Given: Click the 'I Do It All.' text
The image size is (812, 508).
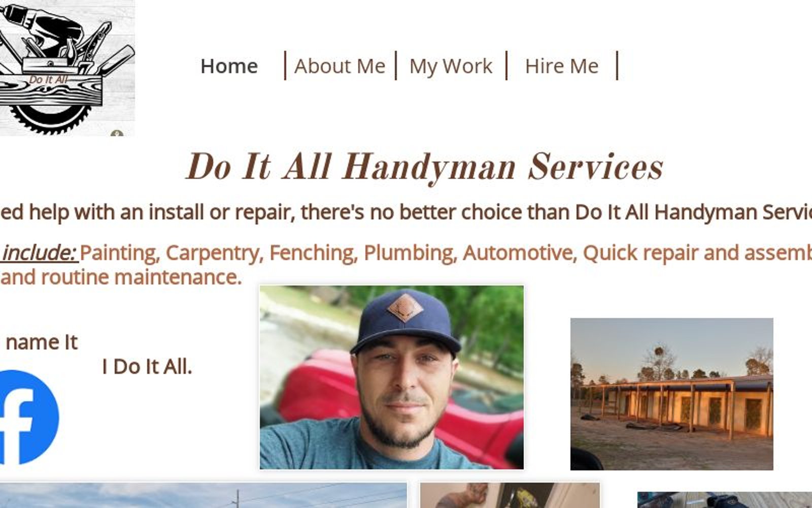Looking at the screenshot, I should 147,367.
